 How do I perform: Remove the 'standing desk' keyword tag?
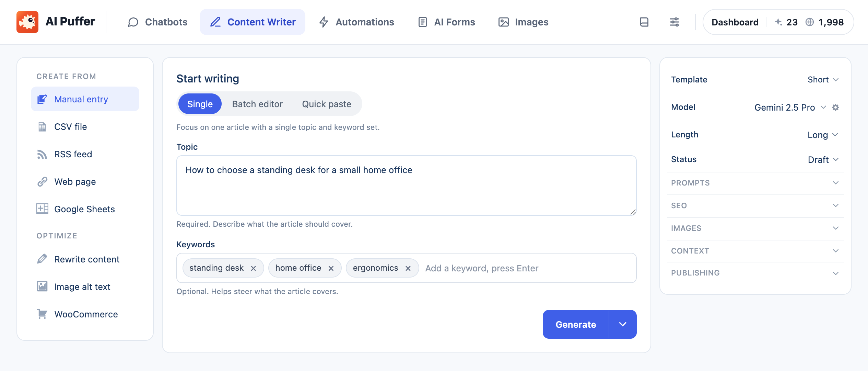254,268
